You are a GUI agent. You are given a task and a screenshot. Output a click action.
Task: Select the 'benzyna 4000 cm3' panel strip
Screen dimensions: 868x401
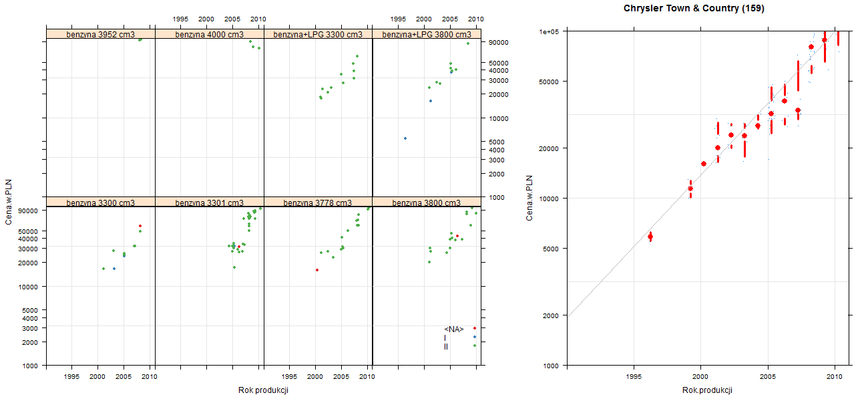tap(209, 34)
